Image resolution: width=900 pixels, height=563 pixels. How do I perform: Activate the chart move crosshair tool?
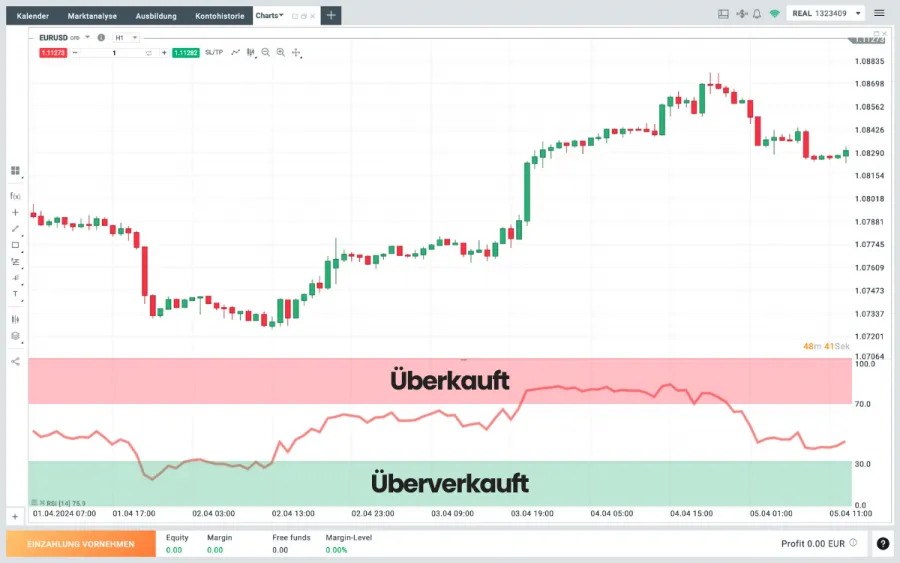[296, 53]
